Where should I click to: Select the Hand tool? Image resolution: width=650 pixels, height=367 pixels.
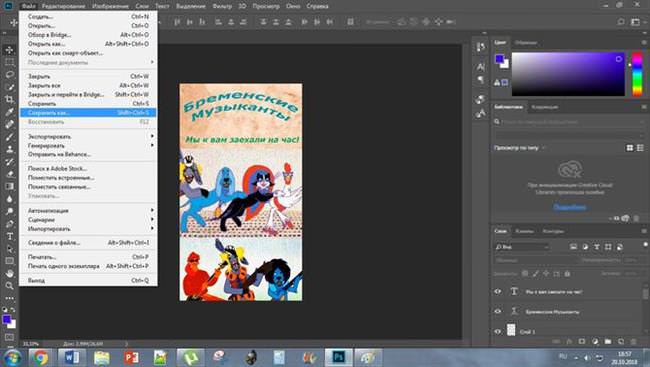(x=9, y=274)
